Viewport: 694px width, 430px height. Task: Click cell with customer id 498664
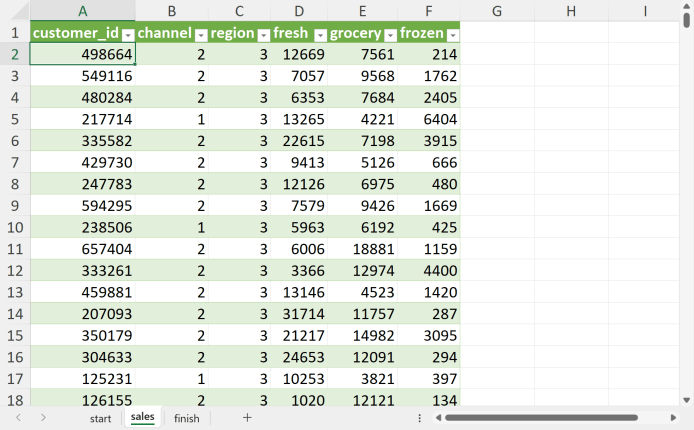(x=83, y=54)
